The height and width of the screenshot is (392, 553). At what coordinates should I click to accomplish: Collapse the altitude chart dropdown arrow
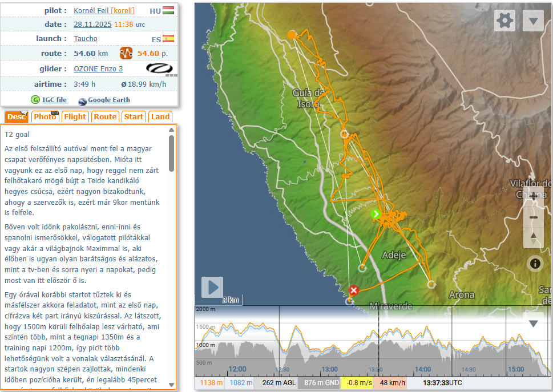pos(533,324)
